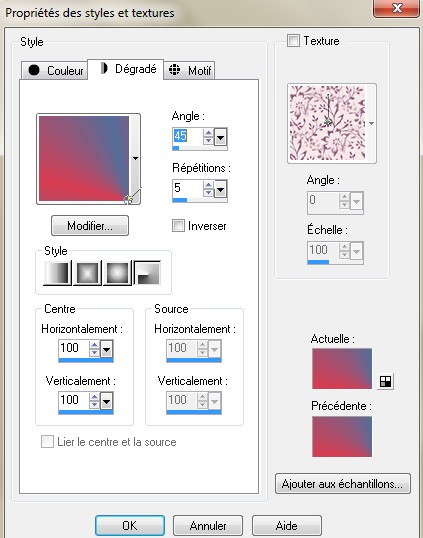
Task: Select the sunburst gradient style icon
Action: coord(117,273)
